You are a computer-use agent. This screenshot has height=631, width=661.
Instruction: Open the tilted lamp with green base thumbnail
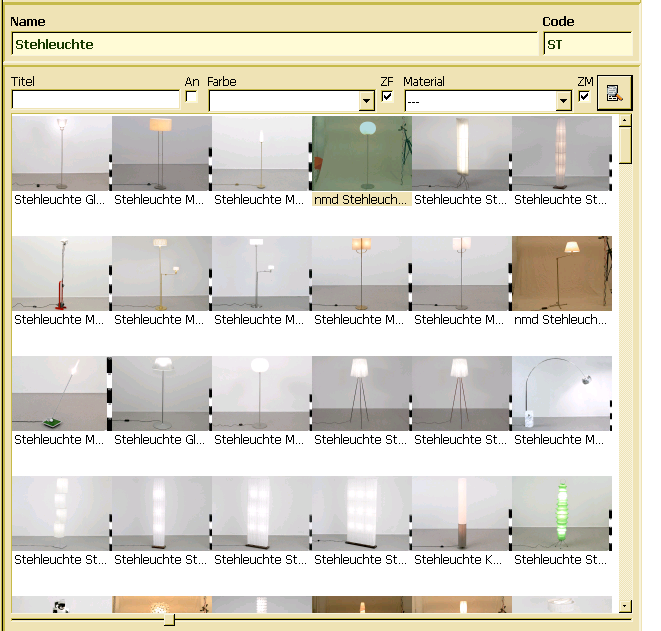(61, 394)
